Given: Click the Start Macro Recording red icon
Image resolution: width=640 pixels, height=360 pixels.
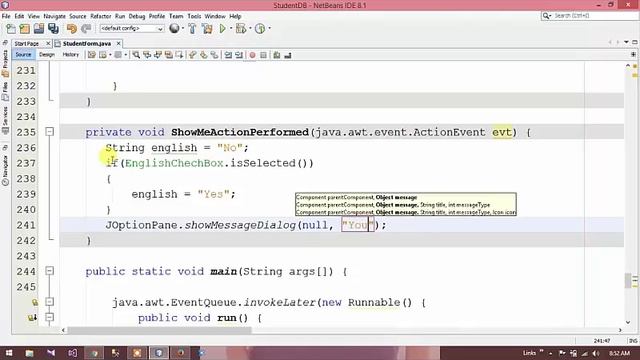Looking at the screenshot, I should [253, 55].
